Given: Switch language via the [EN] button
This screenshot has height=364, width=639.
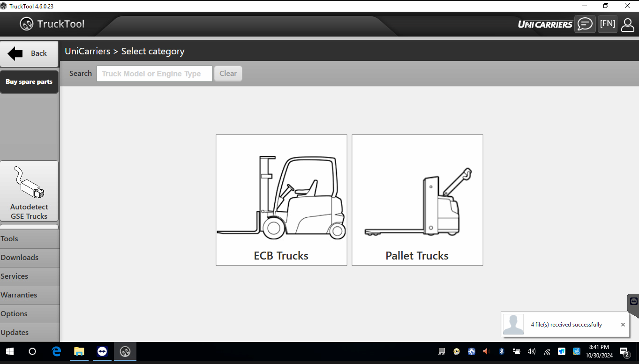Looking at the screenshot, I should pyautogui.click(x=608, y=24).
